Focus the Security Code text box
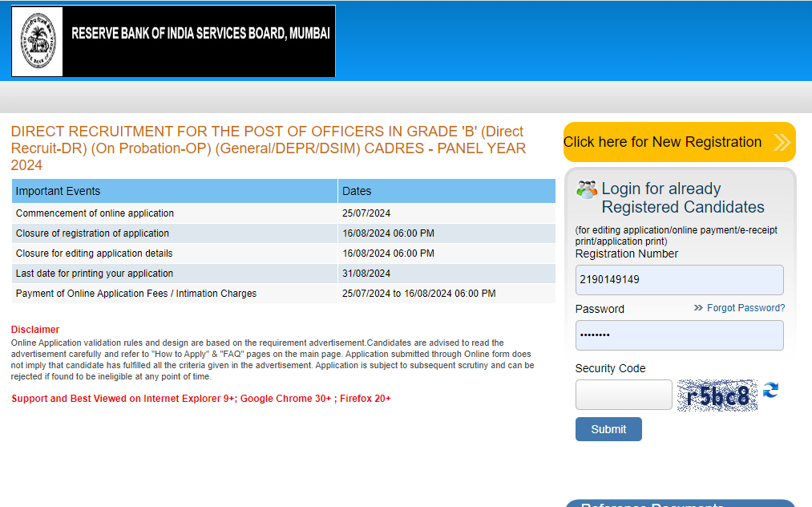Image resolution: width=812 pixels, height=507 pixels. (624, 395)
